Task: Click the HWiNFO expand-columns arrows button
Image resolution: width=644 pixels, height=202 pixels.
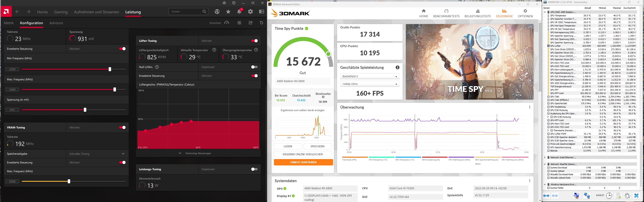Action: 546,195
